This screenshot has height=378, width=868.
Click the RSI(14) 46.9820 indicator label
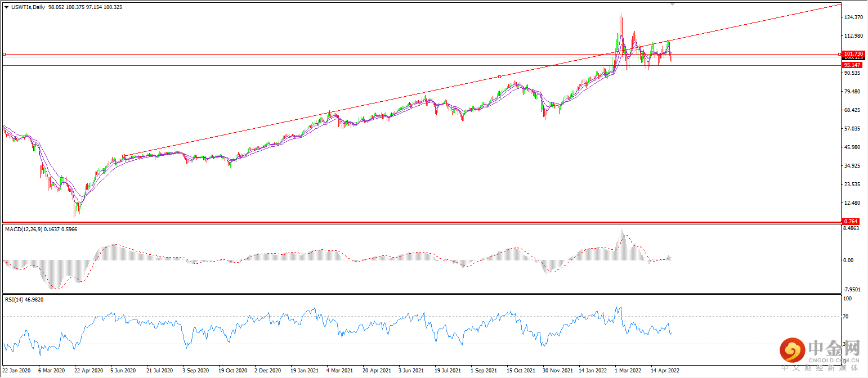coord(24,300)
